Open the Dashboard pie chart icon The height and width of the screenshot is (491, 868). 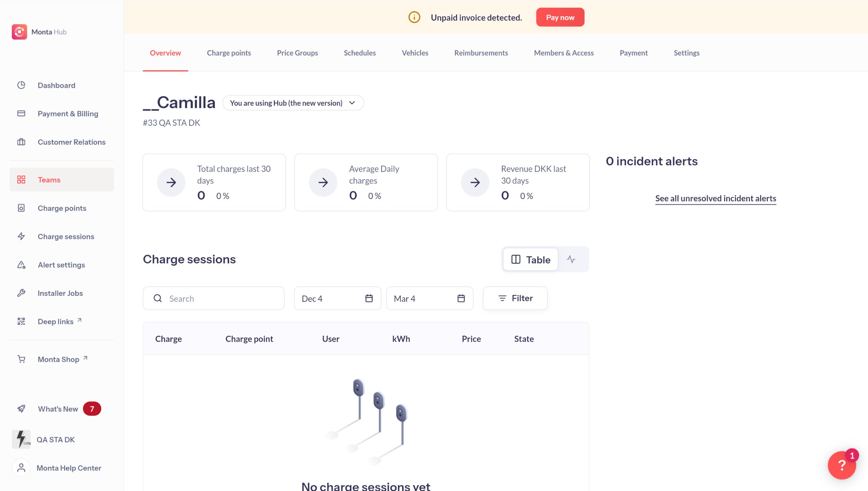pos(21,85)
